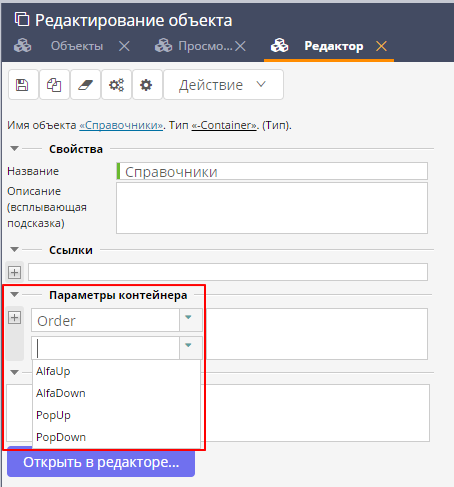This screenshot has width=454, height=487.
Task: Collapse the Свойства section
Action: (14, 148)
